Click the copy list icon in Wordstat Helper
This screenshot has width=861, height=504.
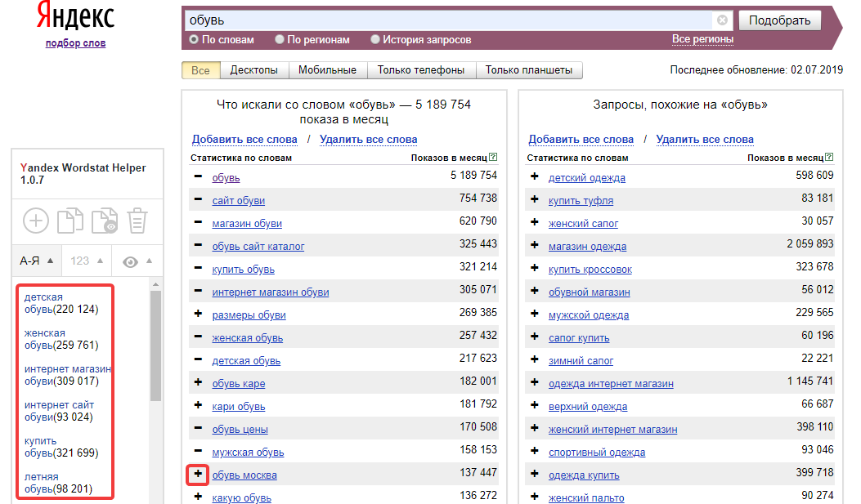[x=71, y=221]
